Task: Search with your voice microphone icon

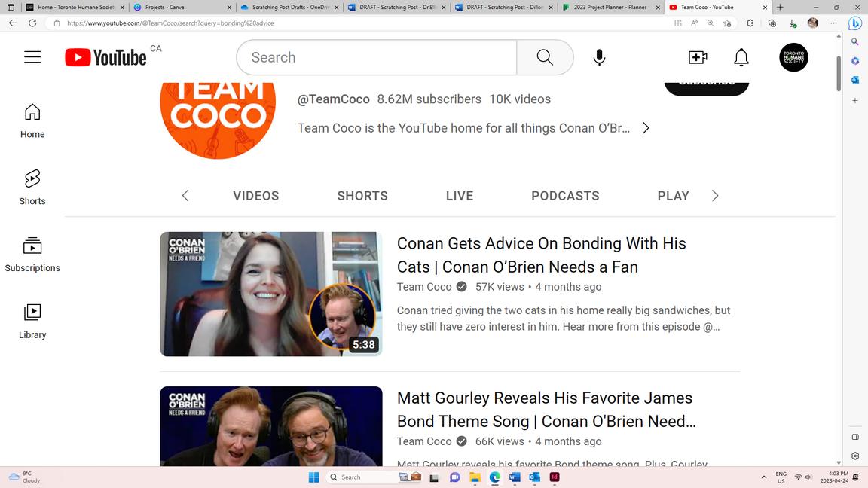Action: click(599, 57)
